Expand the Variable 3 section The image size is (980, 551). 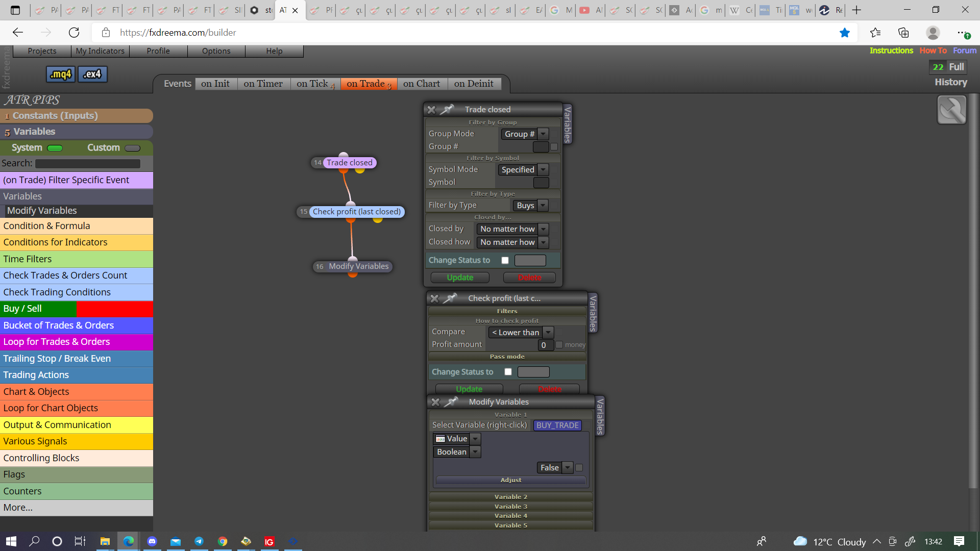click(511, 507)
